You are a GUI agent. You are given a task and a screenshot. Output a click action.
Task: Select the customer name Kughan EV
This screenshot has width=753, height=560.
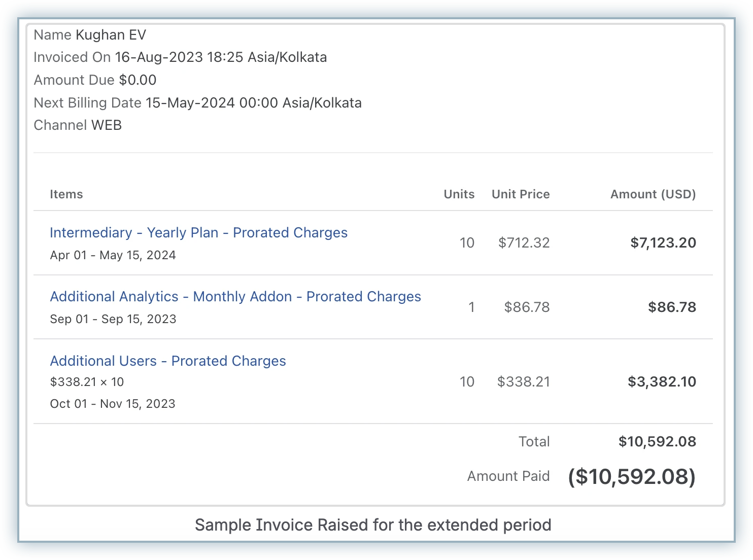tap(111, 35)
